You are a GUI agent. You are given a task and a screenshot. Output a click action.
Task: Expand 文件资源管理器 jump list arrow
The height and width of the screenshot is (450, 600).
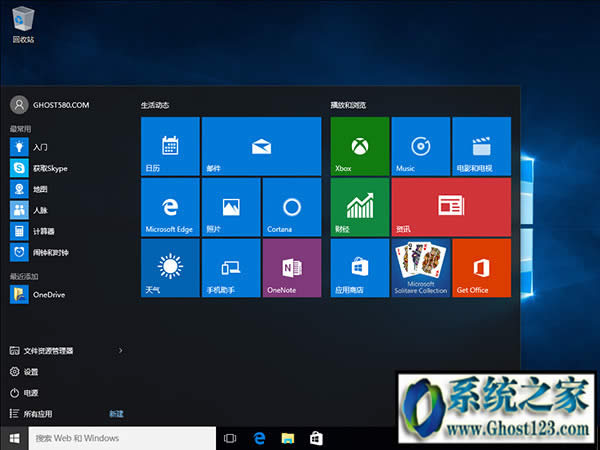(121, 351)
